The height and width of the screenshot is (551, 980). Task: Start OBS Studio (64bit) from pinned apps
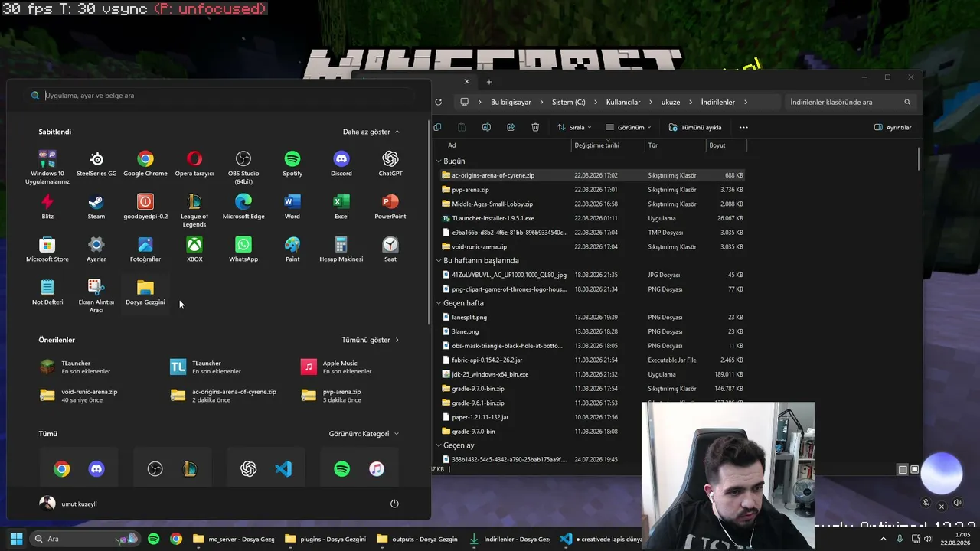(243, 167)
